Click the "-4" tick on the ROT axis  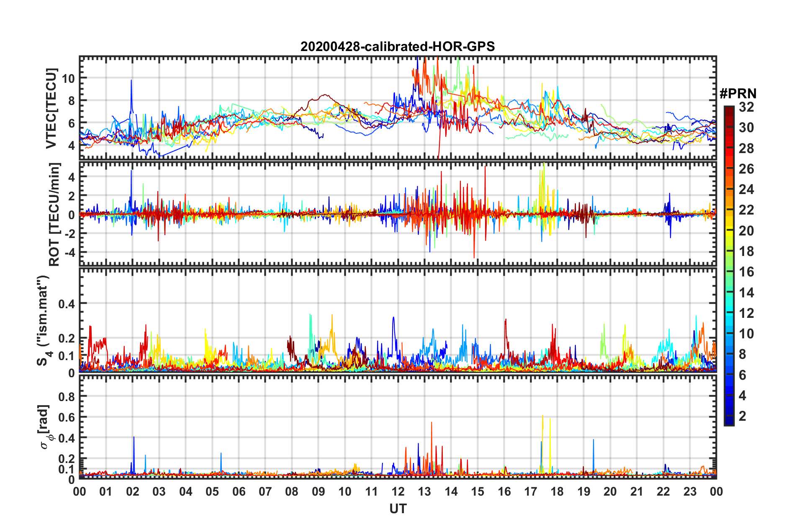pos(69,253)
